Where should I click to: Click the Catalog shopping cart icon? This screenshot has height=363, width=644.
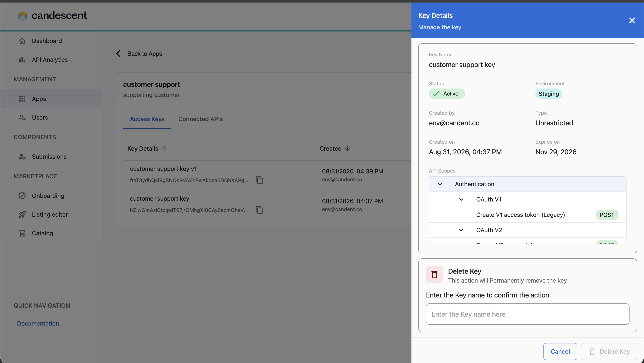pyautogui.click(x=22, y=233)
